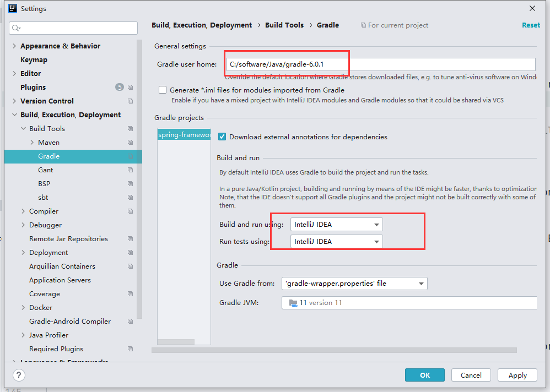Click the horizontal scrollbar below Gradle settings
550x392 pixels.
(334, 350)
